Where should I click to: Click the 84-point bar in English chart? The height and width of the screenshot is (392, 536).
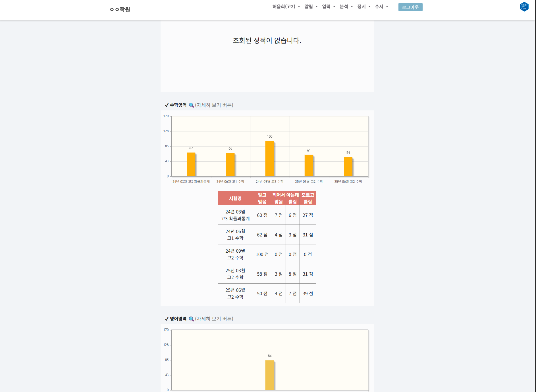click(269, 375)
